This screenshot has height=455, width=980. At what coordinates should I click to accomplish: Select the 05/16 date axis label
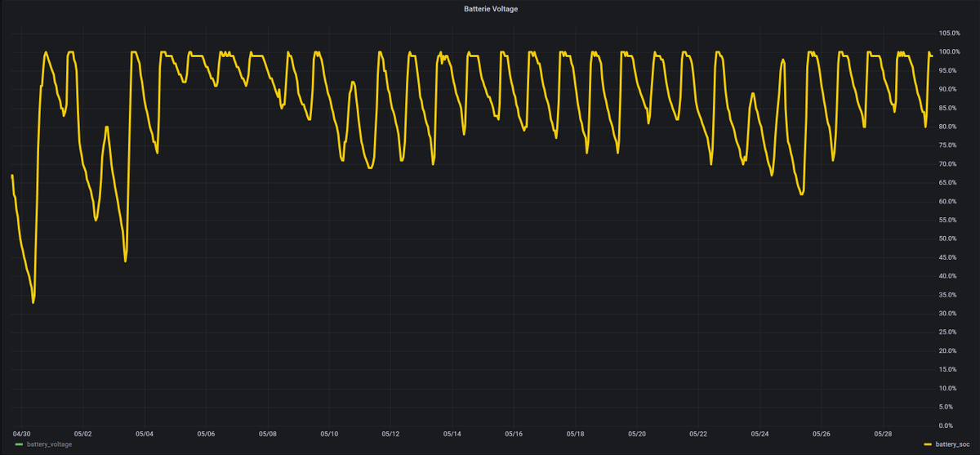[x=514, y=434]
